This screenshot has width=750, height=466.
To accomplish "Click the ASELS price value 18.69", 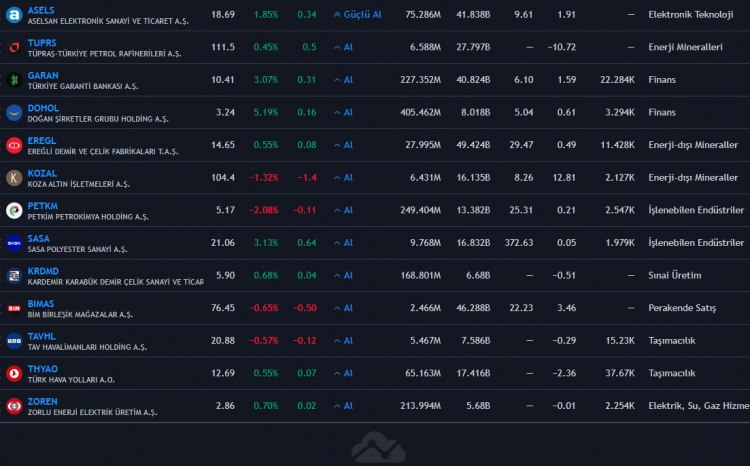I will click(x=223, y=15).
